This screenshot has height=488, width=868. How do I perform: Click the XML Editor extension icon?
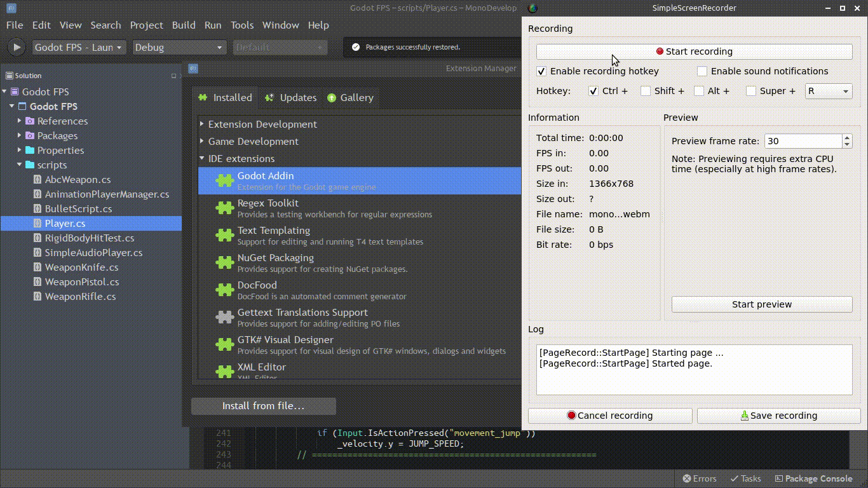(224, 371)
